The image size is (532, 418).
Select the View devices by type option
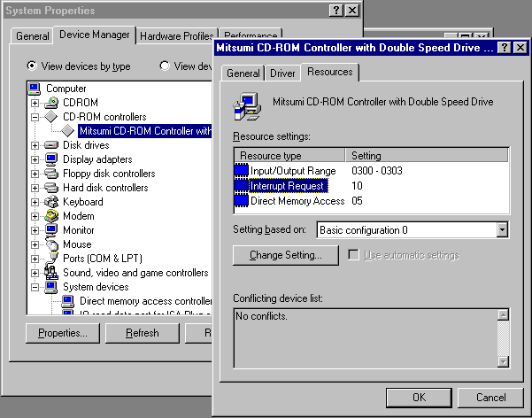(33, 66)
